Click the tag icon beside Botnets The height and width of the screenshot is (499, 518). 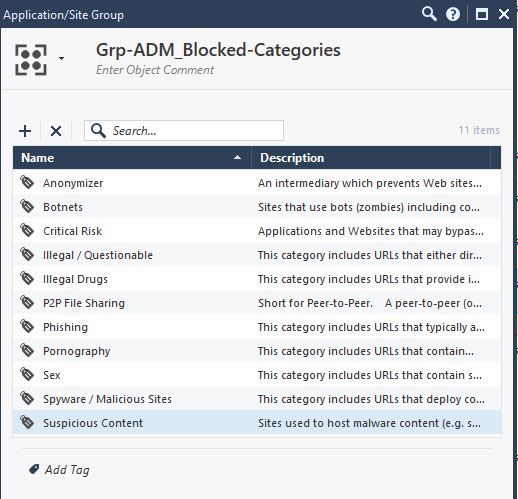(x=27, y=206)
